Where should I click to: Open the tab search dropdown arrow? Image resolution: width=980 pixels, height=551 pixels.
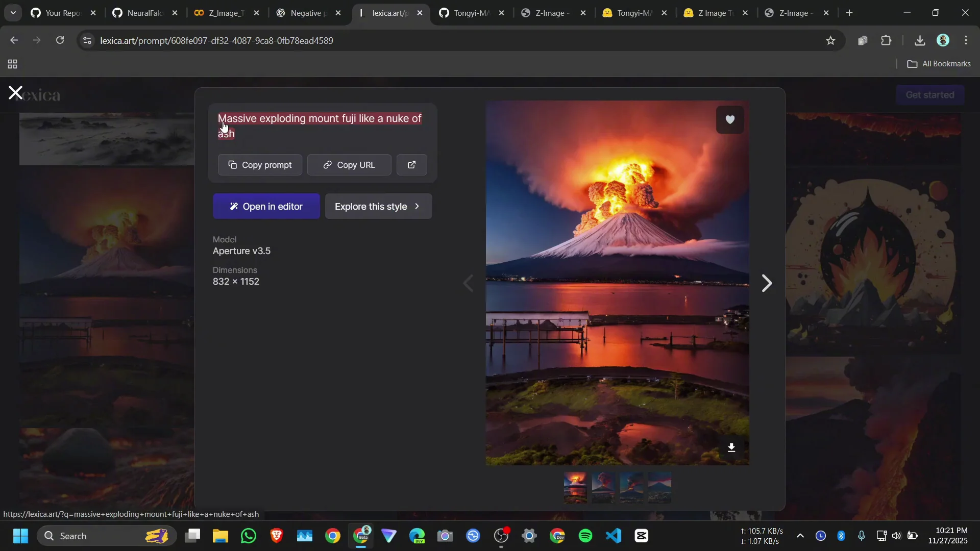(x=13, y=13)
